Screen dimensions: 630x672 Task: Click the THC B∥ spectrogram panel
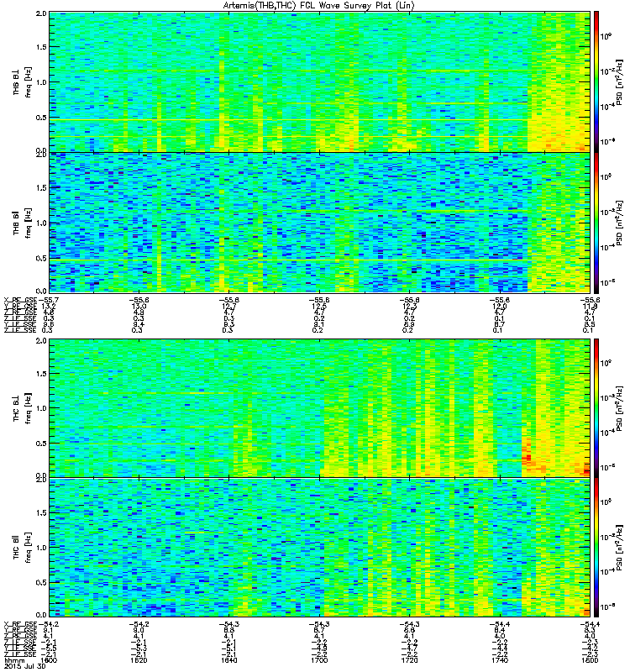320,548
